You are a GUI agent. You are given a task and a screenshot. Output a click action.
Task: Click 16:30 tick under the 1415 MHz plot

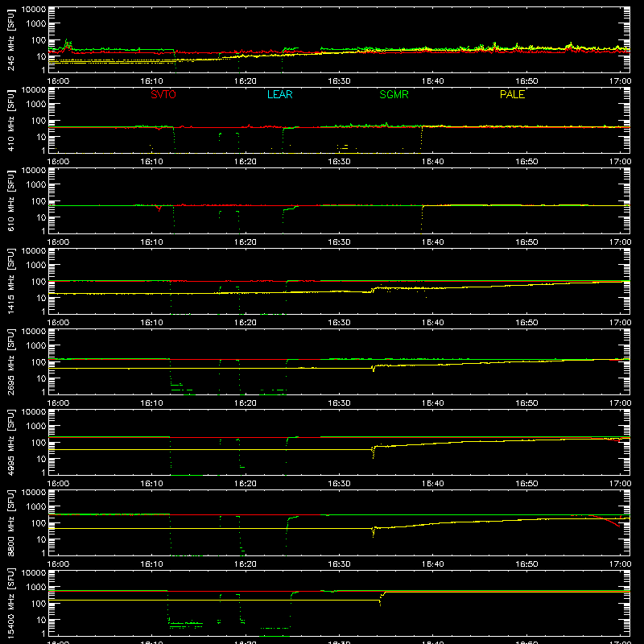coord(339,323)
